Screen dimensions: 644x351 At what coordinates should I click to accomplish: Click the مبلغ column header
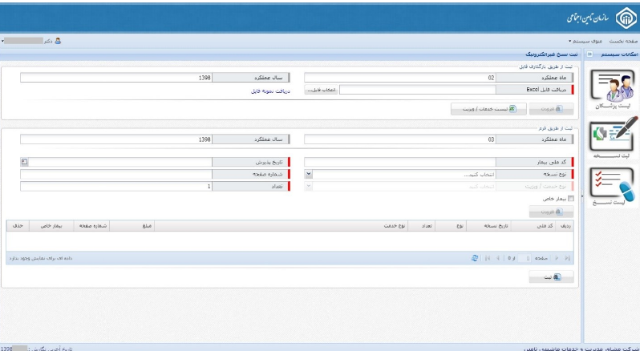point(132,226)
